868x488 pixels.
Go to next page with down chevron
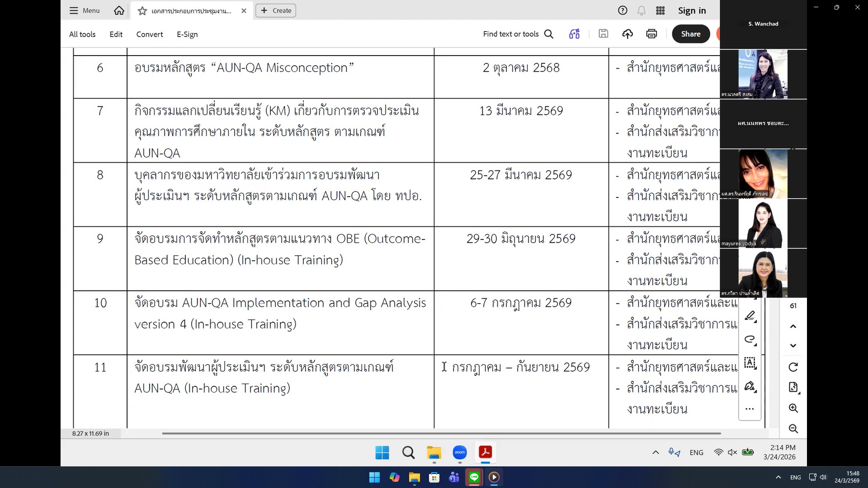pyautogui.click(x=793, y=346)
